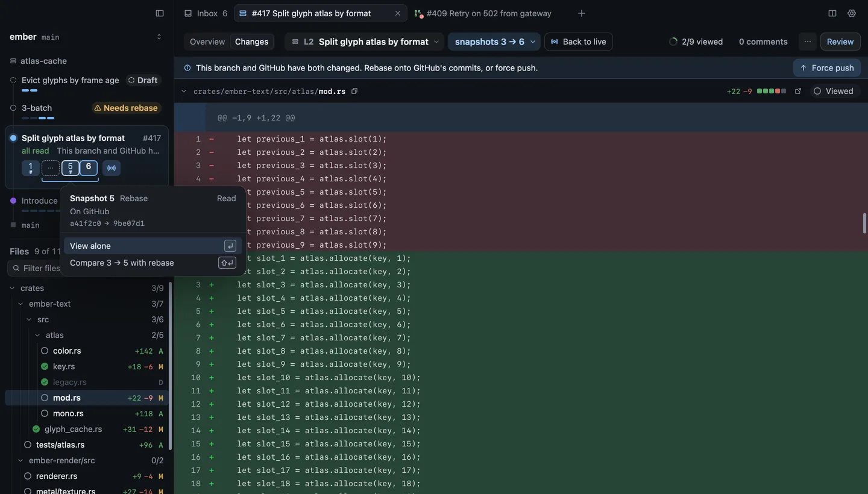The height and width of the screenshot is (494, 868).
Task: Expand the hidden snapshots ellipsis chip
Action: click(51, 168)
